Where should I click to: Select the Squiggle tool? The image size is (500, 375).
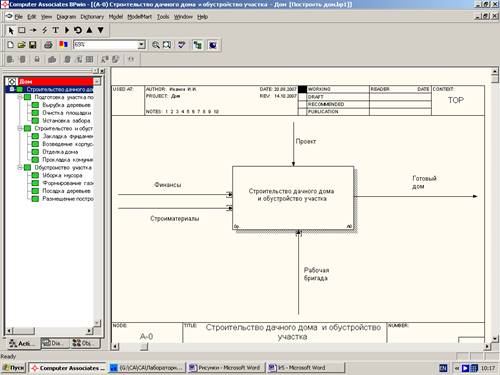click(x=44, y=30)
